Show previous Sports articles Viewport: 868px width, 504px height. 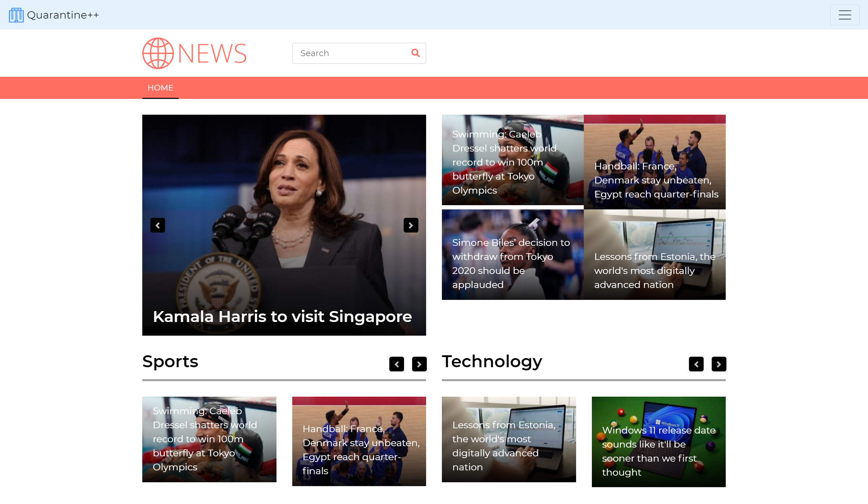tap(396, 364)
